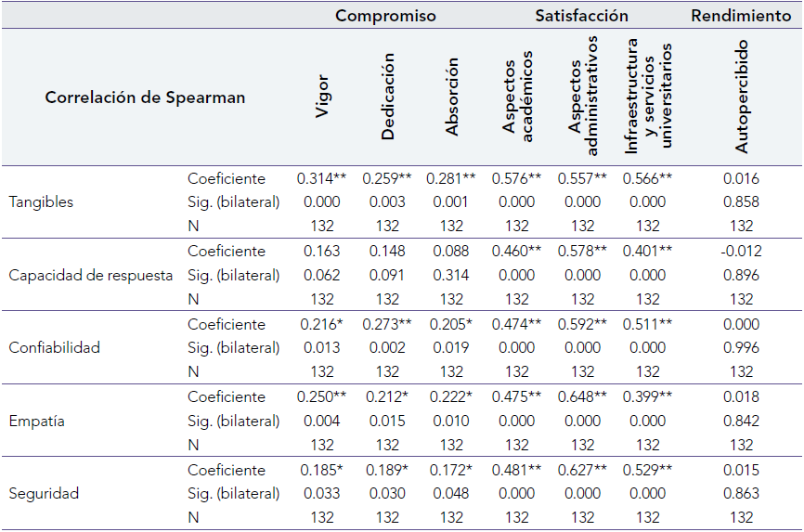Click the Compromiso group header
This screenshot has height=532, width=804.
[385, 16]
